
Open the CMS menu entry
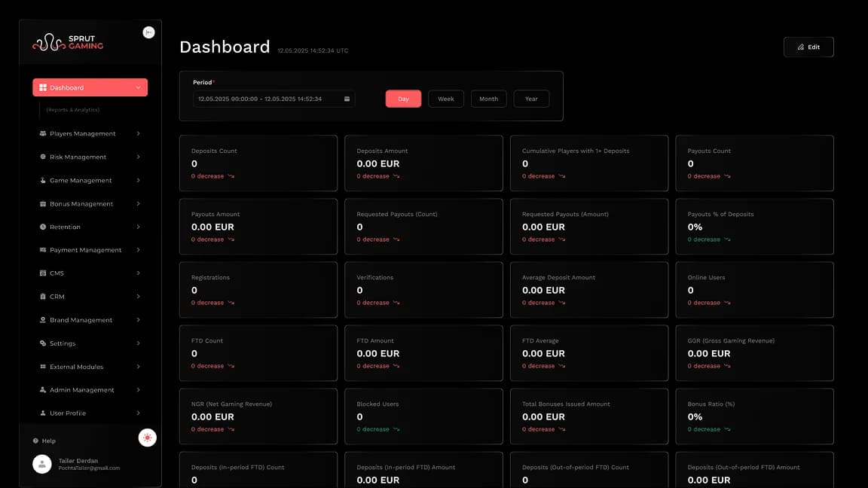click(57, 273)
